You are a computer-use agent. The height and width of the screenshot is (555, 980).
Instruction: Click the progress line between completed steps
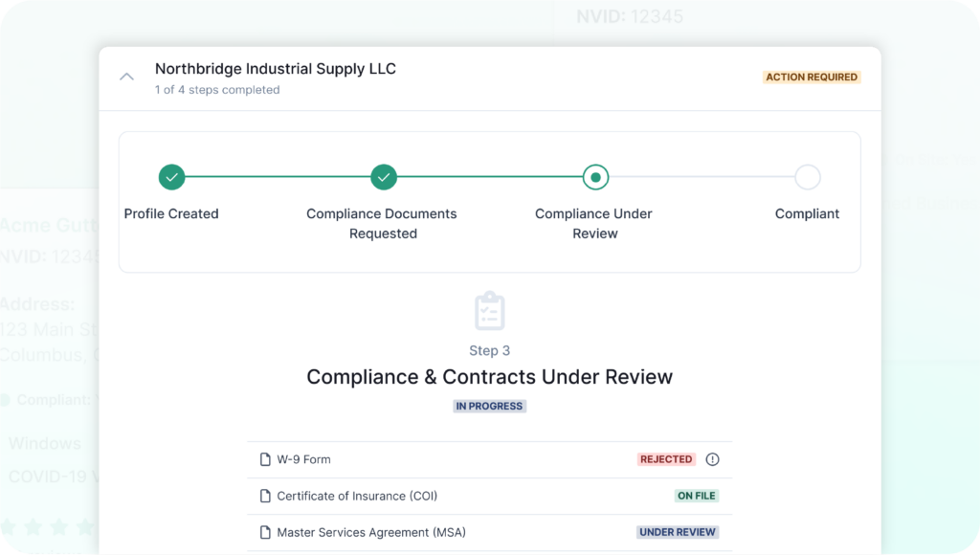click(x=278, y=177)
